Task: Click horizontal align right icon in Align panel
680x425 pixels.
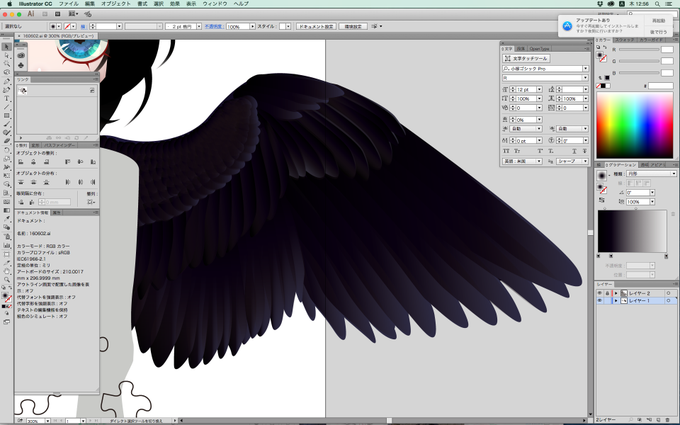Action: (x=46, y=162)
